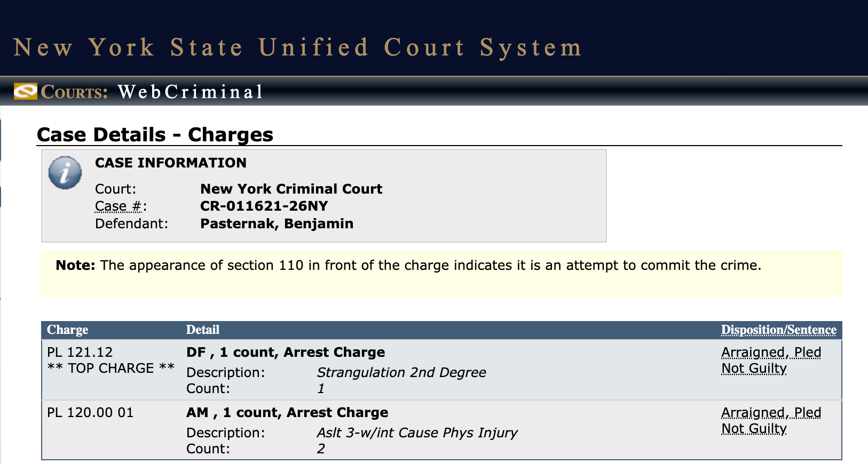868x464 pixels.
Task: Click the Aslt 3-w/int Cause Phys Injury description
Action: [417, 433]
